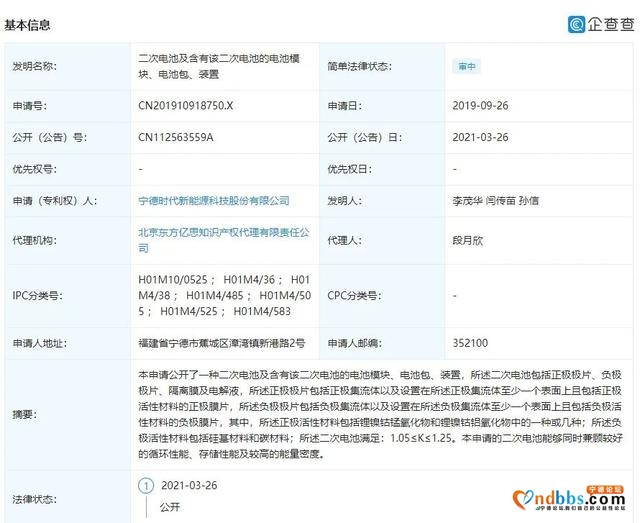This screenshot has height=523, width=640.
Task: Click the 优先权号 label
Action: click(35, 169)
